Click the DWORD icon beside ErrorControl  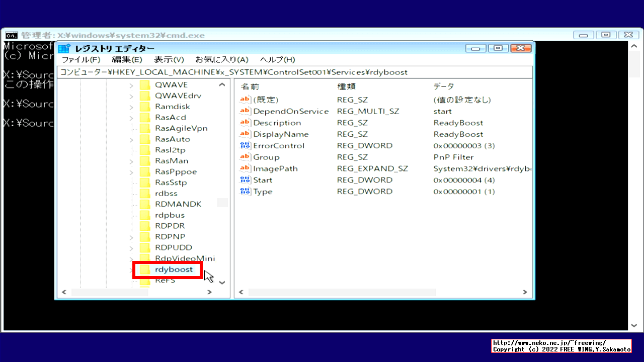pos(245,145)
